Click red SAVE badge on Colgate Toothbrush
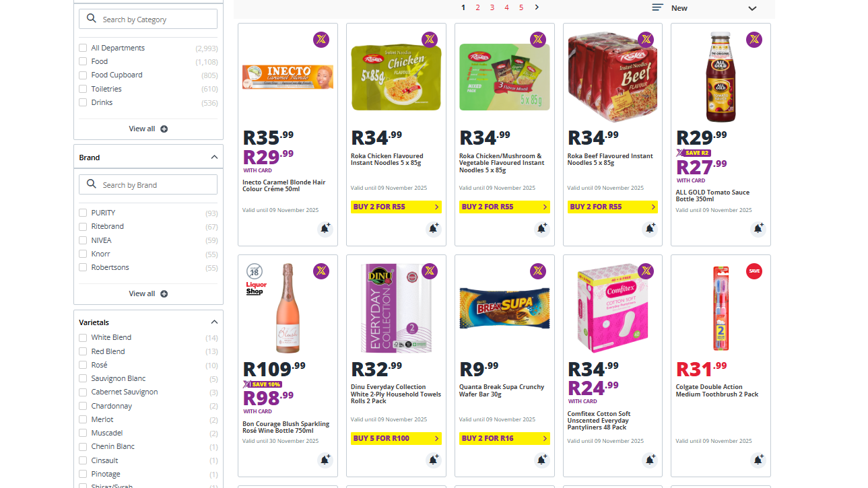 754,271
